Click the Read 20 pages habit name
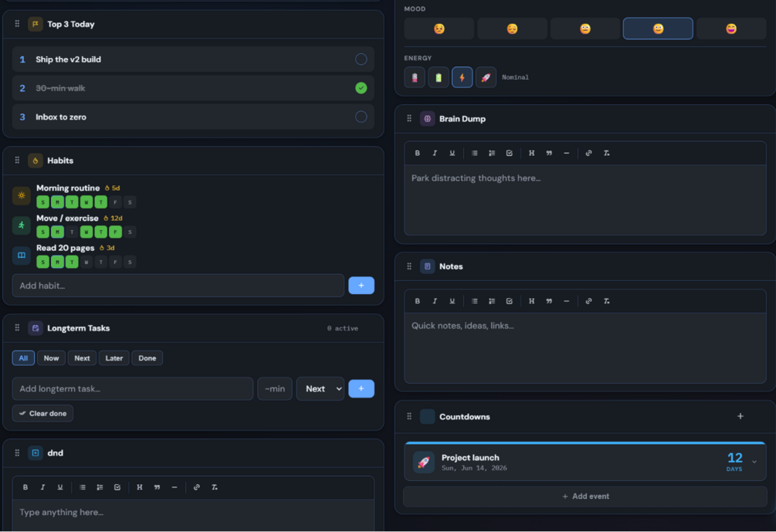This screenshot has width=776, height=532. point(66,248)
